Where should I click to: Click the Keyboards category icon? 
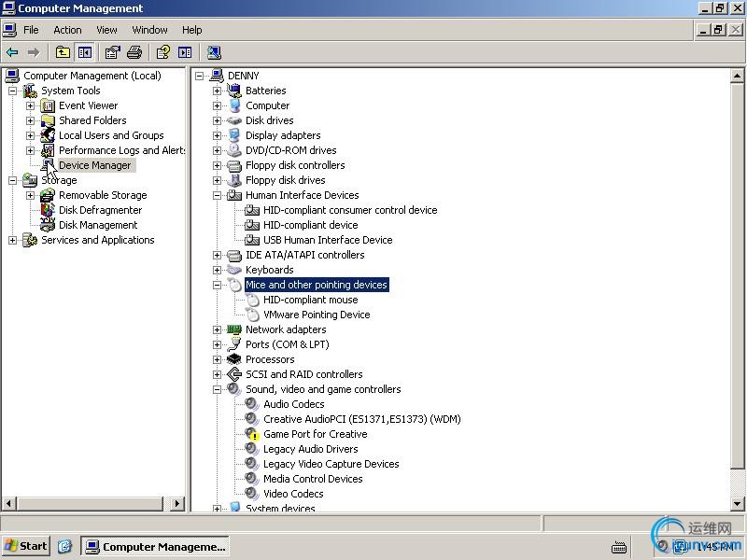(x=234, y=270)
